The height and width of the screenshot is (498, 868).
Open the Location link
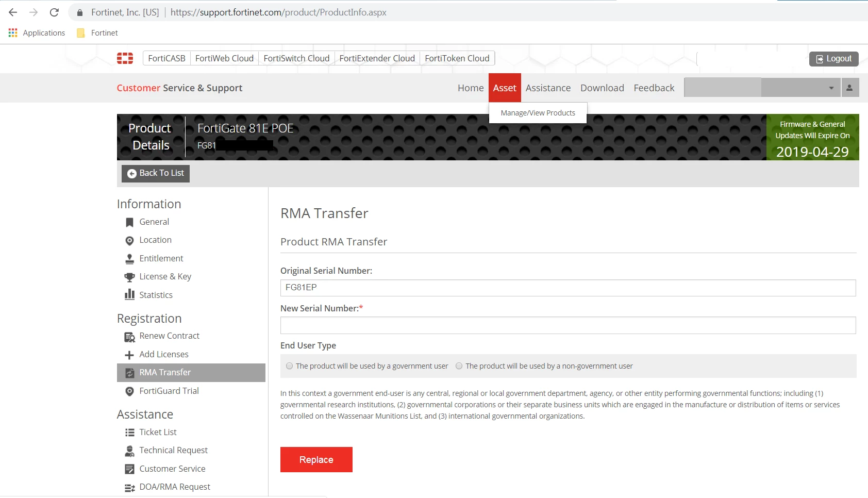(x=155, y=240)
